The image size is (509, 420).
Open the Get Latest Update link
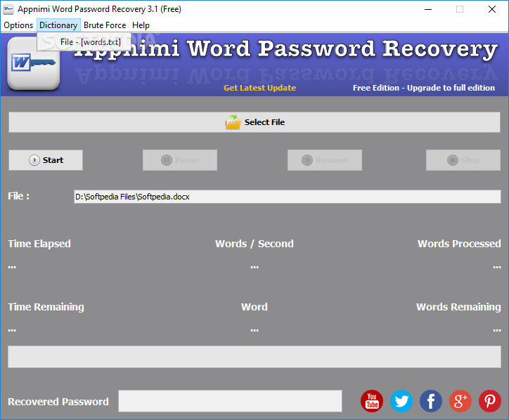259,88
